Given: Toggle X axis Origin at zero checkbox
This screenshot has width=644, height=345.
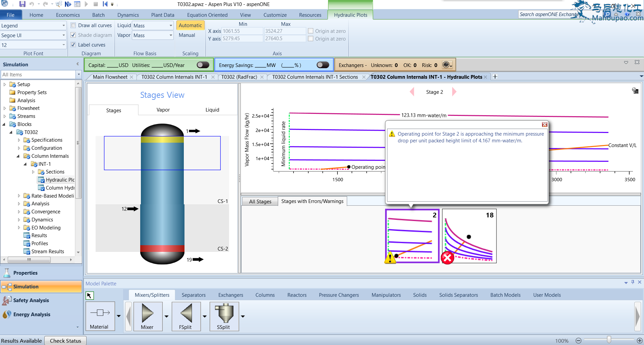Looking at the screenshot, I should pyautogui.click(x=311, y=31).
